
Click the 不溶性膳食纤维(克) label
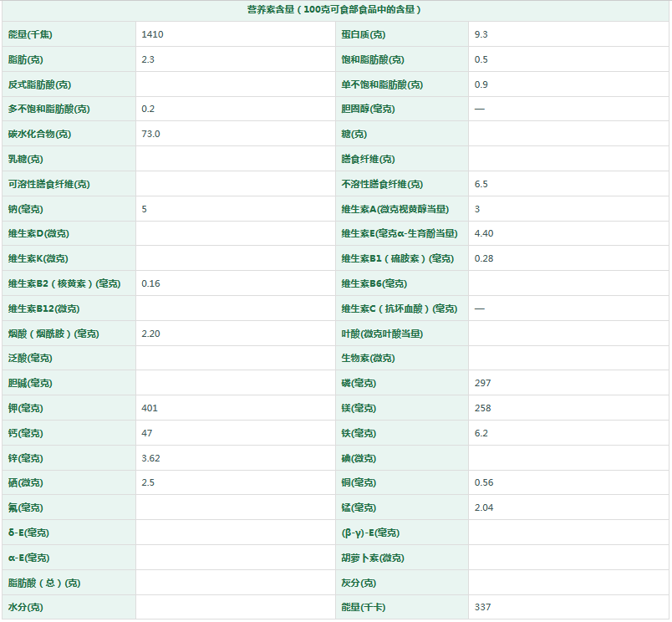382,184
